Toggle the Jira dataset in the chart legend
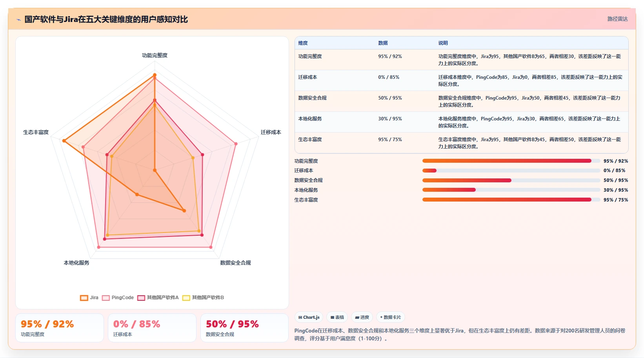 tap(89, 298)
